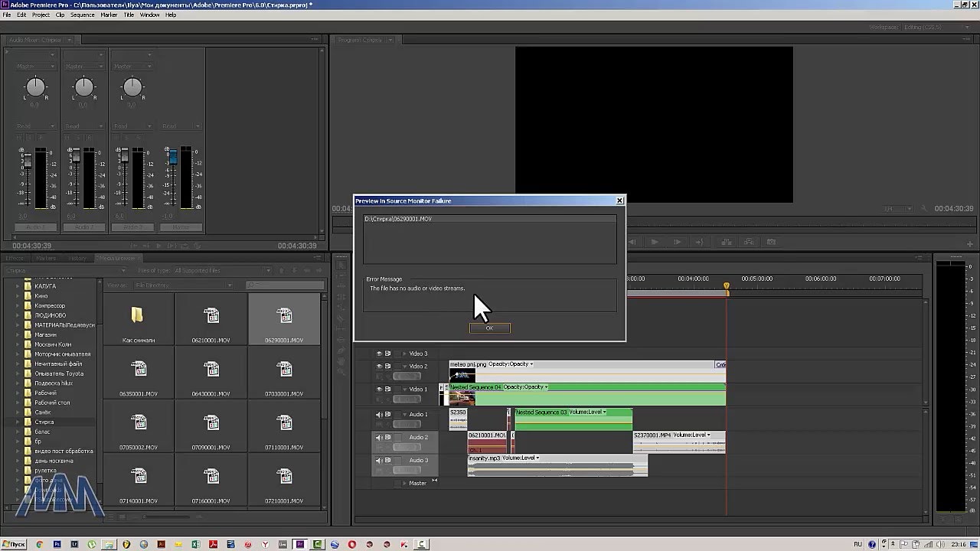The height and width of the screenshot is (551, 980).
Task: Open Excel from the taskbar
Action: click(195, 544)
